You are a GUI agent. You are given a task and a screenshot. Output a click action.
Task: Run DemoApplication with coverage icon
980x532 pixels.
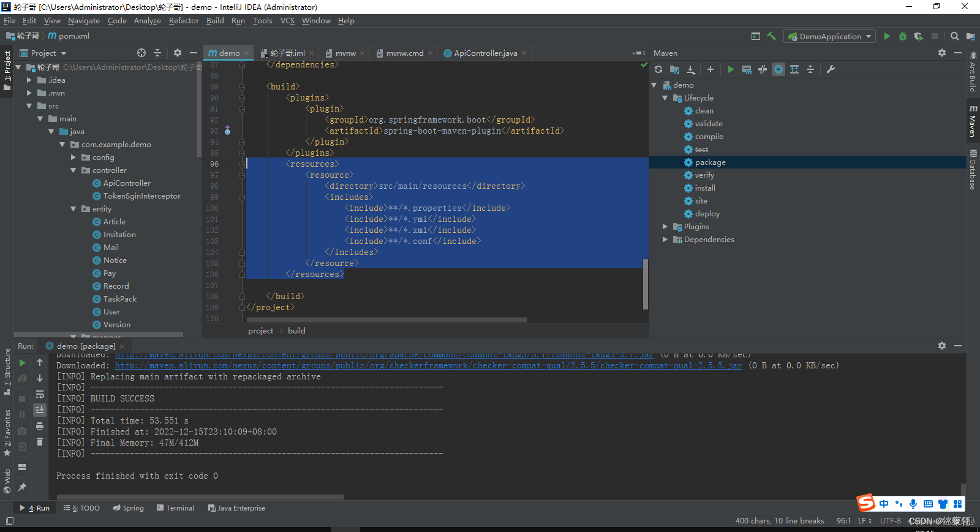point(919,36)
